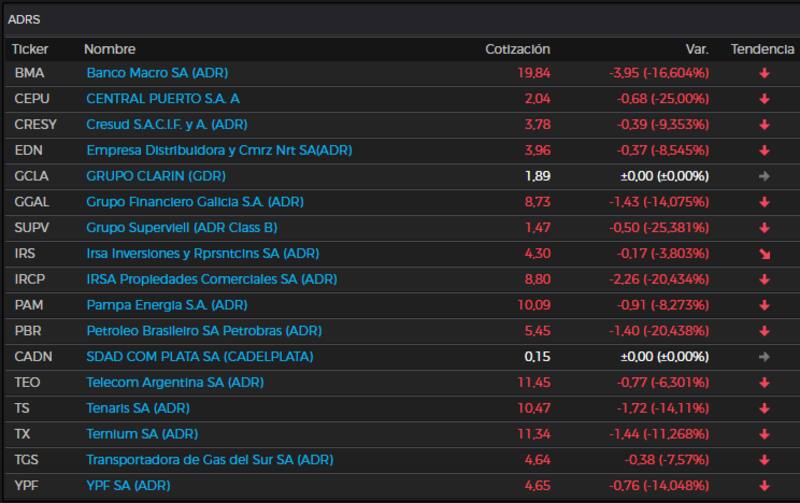Click the diagonal trend arrow for IRS
This screenshot has width=800, height=503.
(764, 254)
